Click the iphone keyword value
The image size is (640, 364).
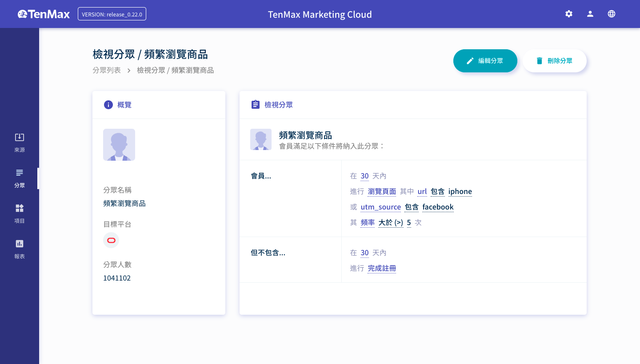click(460, 191)
